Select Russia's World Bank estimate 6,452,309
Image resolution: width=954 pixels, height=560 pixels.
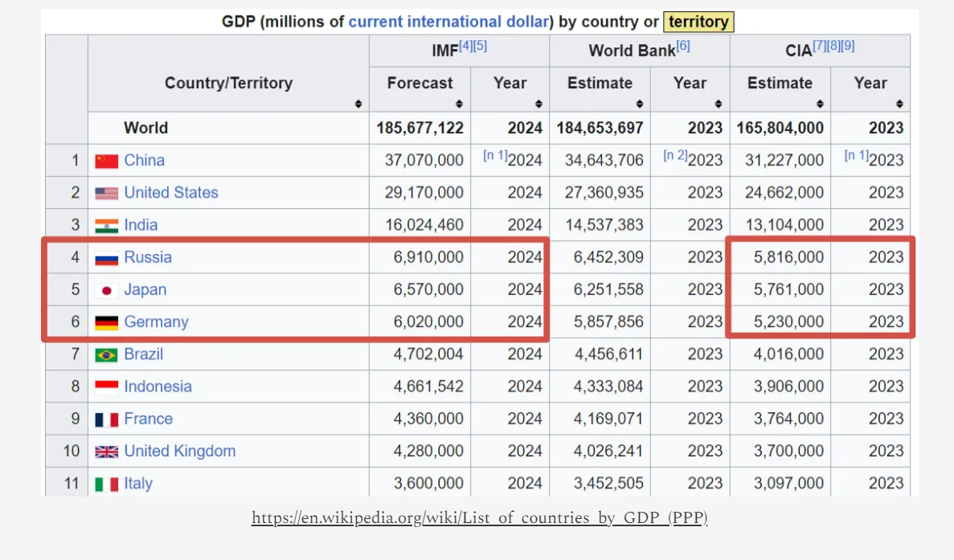coord(608,256)
